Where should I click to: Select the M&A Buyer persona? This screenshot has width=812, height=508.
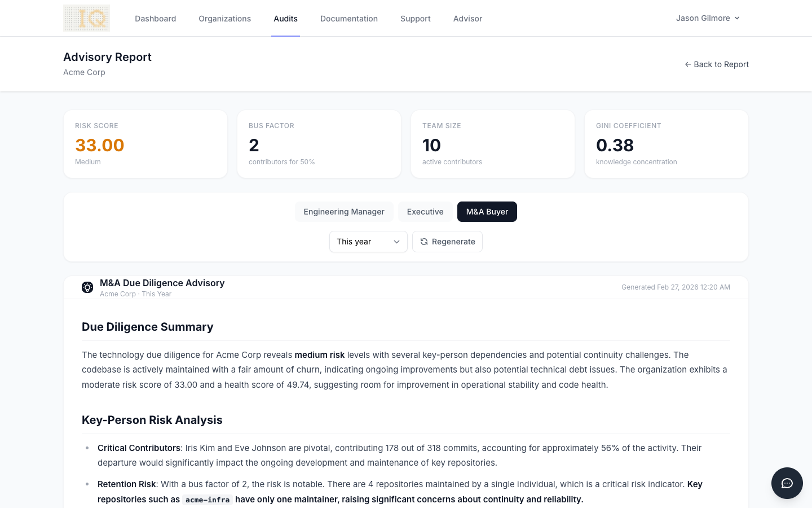pyautogui.click(x=487, y=212)
